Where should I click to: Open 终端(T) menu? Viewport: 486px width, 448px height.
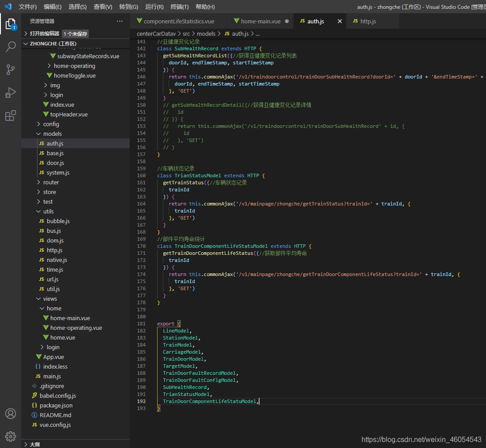pyautogui.click(x=180, y=7)
